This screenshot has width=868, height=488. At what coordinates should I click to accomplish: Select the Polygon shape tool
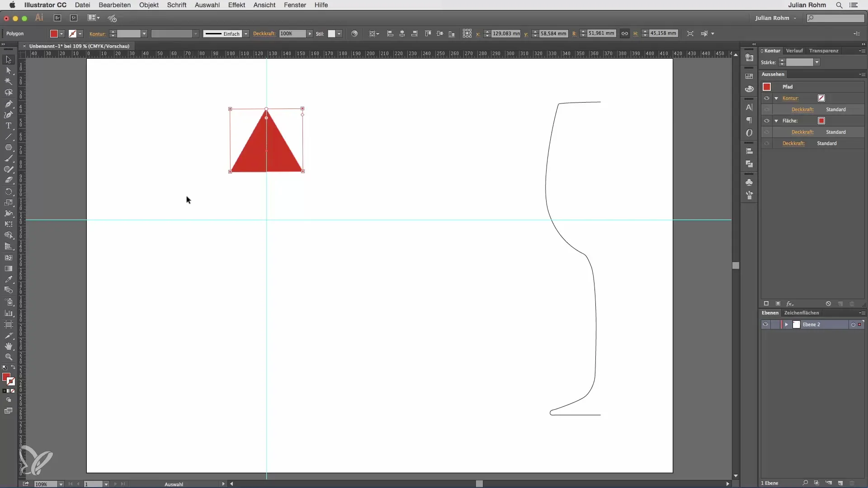click(9, 148)
